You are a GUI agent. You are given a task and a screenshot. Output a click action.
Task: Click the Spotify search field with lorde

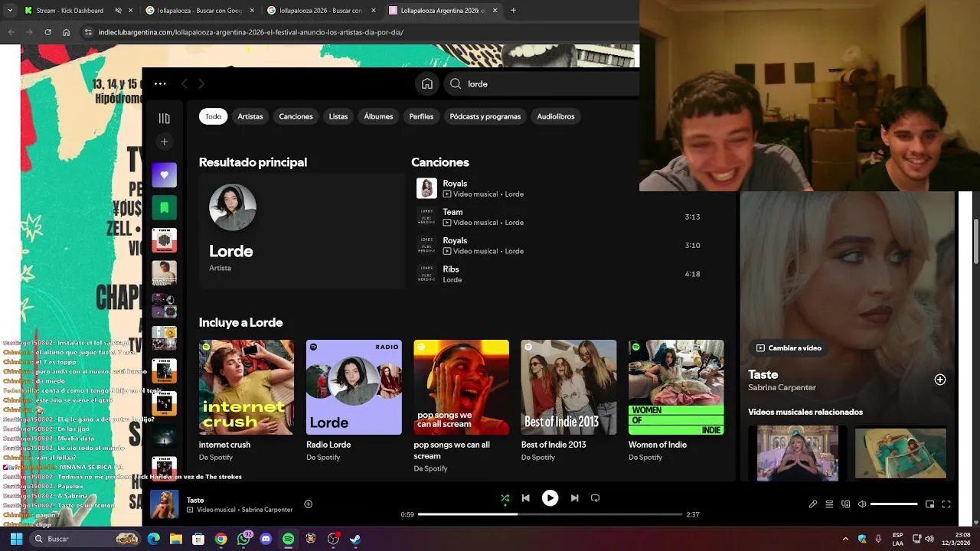(x=541, y=83)
